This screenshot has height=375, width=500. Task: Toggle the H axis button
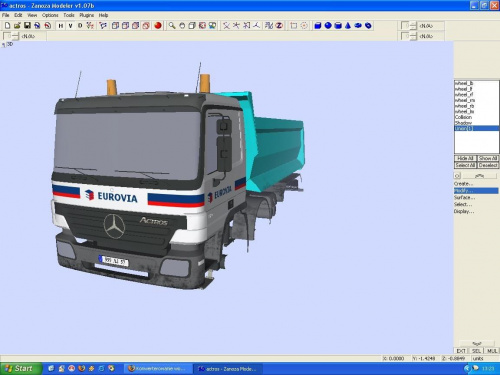pyautogui.click(x=61, y=26)
